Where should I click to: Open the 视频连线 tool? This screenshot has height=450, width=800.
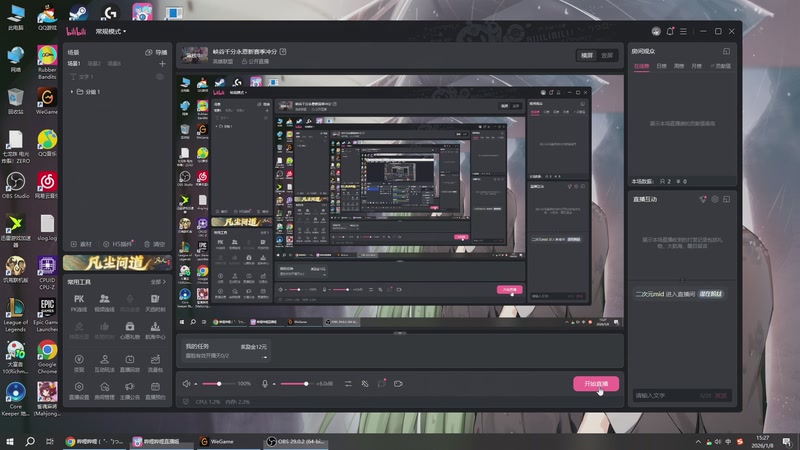(104, 303)
